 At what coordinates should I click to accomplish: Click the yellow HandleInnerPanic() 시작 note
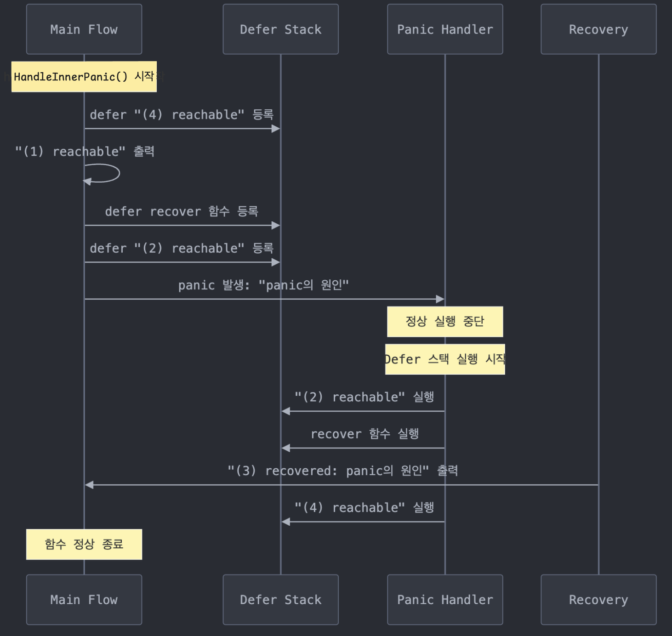[84, 77]
